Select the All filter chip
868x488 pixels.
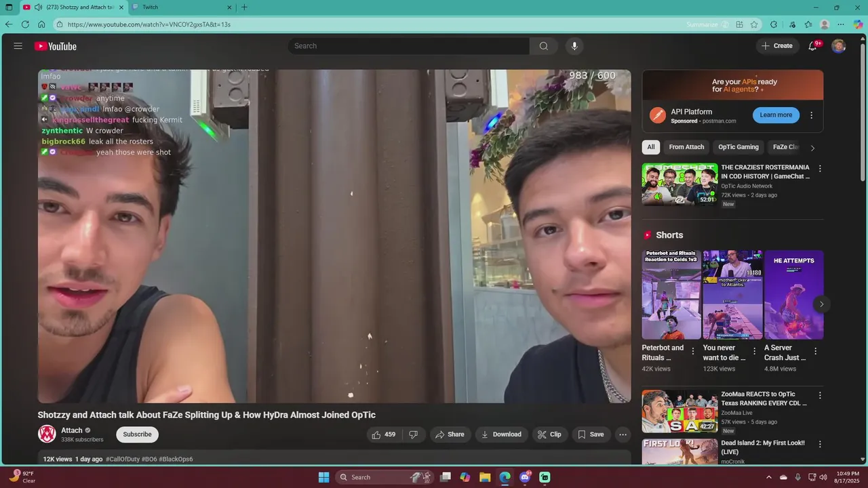pyautogui.click(x=651, y=147)
